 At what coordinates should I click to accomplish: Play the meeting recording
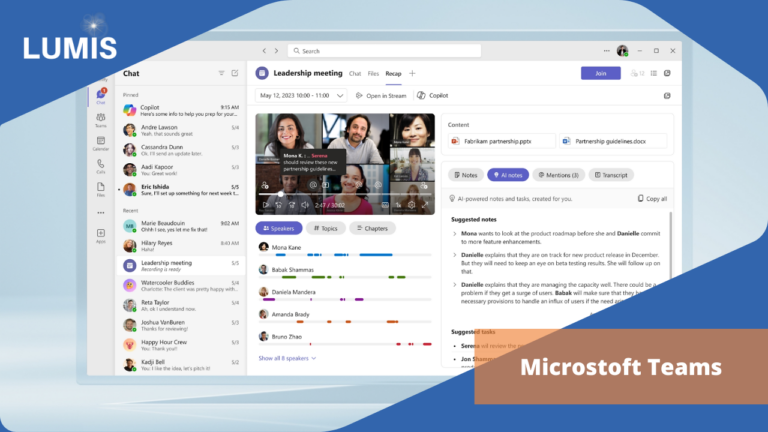[265, 205]
